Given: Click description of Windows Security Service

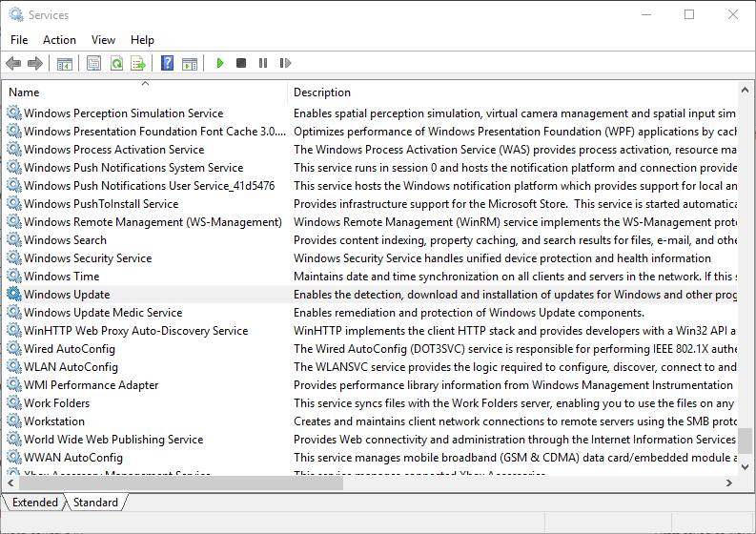Looking at the screenshot, I should pos(501,258).
